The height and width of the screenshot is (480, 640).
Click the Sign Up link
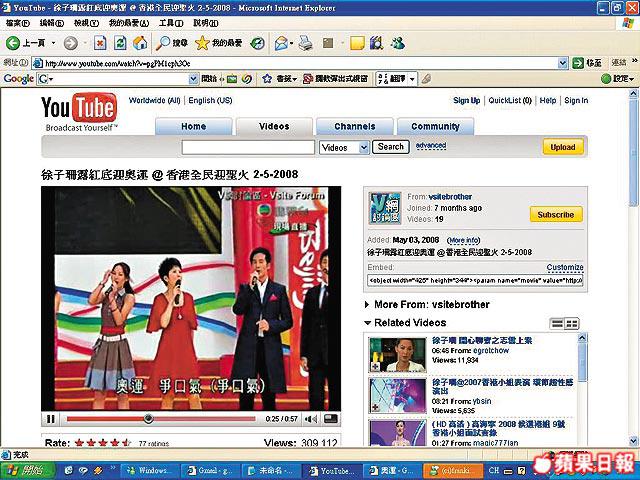tap(467, 100)
